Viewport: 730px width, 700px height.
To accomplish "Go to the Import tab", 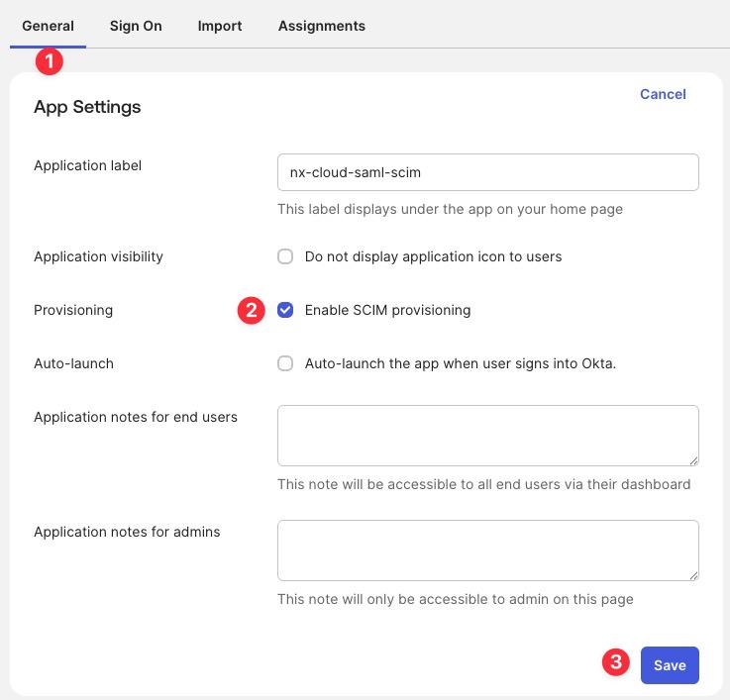I will (x=220, y=26).
